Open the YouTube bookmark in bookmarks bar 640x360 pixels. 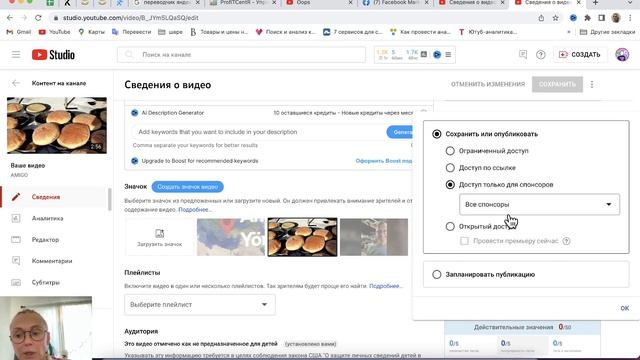coord(54,32)
